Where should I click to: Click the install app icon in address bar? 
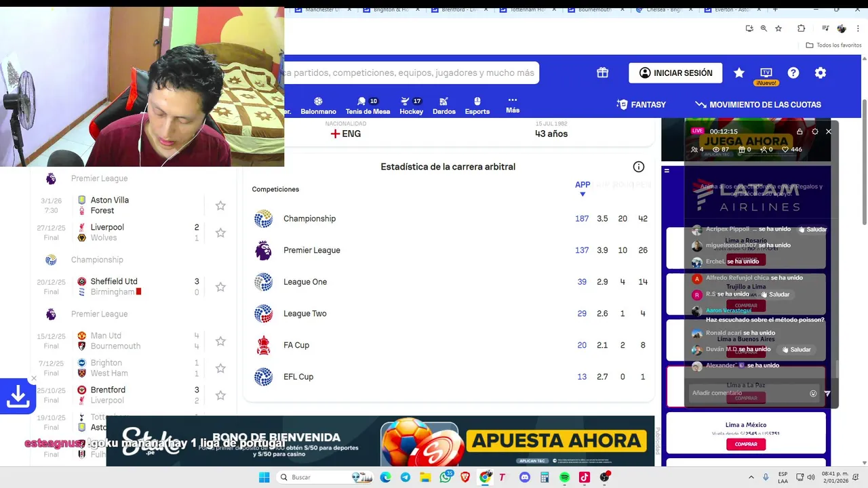click(x=749, y=28)
